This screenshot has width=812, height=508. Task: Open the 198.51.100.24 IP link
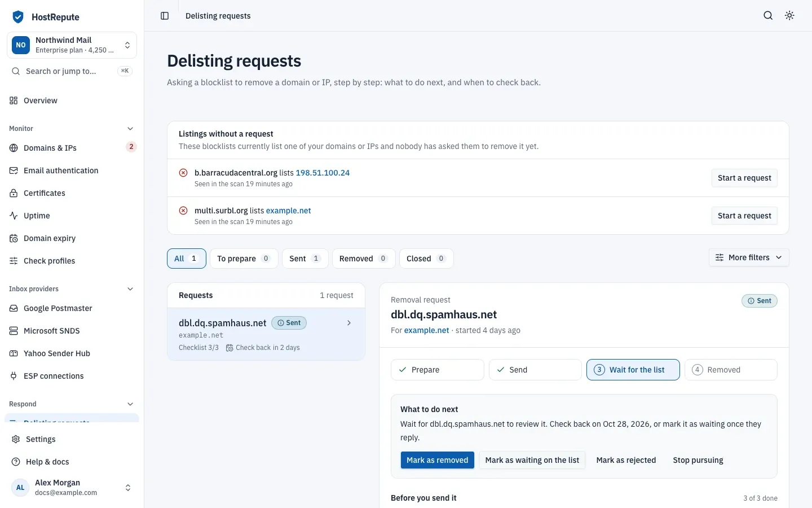323,173
